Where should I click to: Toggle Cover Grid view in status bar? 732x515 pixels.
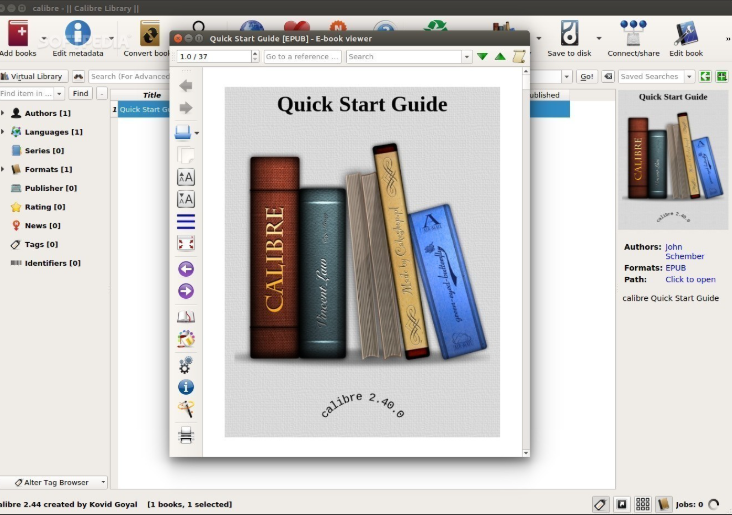(x=642, y=504)
